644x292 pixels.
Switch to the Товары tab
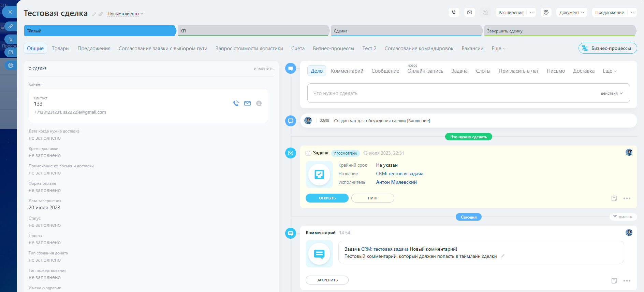[60, 48]
